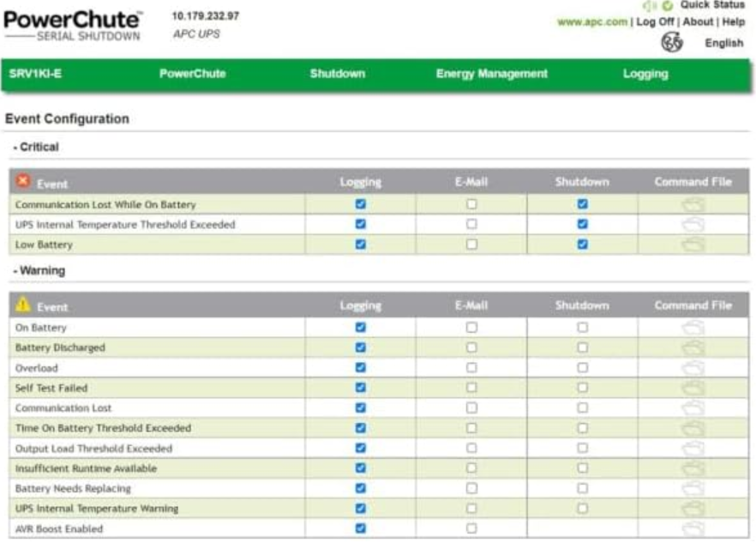Viewport: 756px width, 543px height.
Task: Click the Log Off link
Action: (655, 21)
